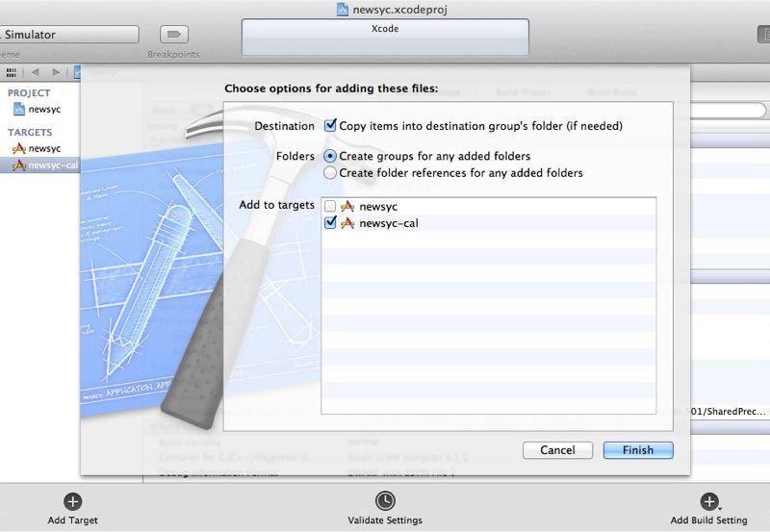This screenshot has height=532, width=770.
Task: Select Create groups for any added folders
Action: 331,156
